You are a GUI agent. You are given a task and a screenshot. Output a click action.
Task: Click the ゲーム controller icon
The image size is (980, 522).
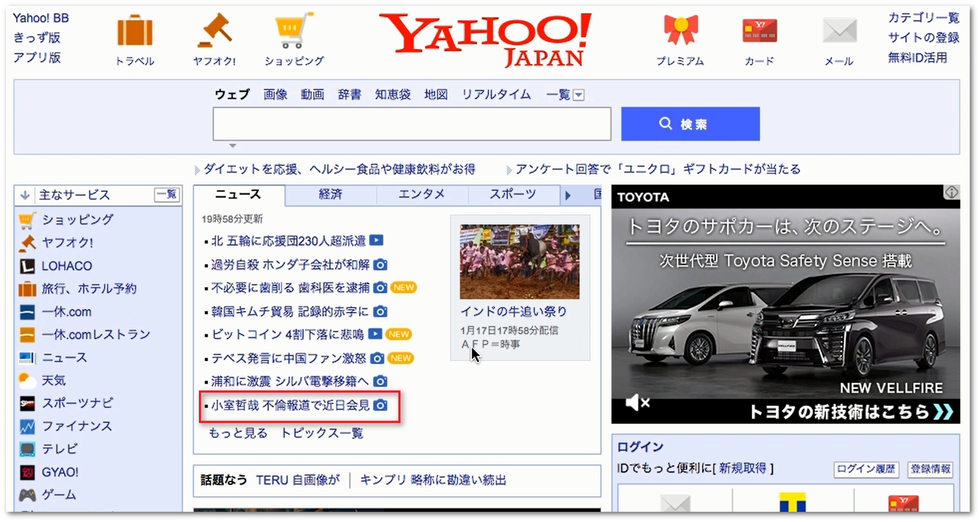point(27,495)
